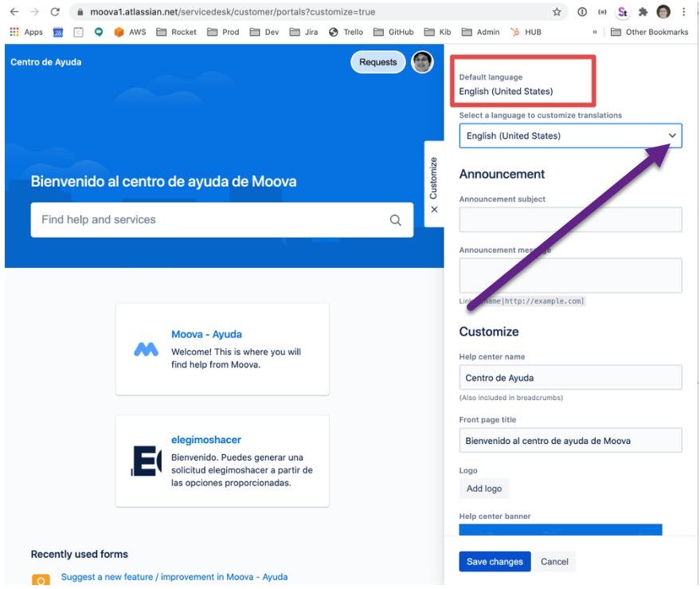Viewport: 700px width, 589px height.
Task: Open the Other Bookmarks folder
Action: pyautogui.click(x=650, y=32)
